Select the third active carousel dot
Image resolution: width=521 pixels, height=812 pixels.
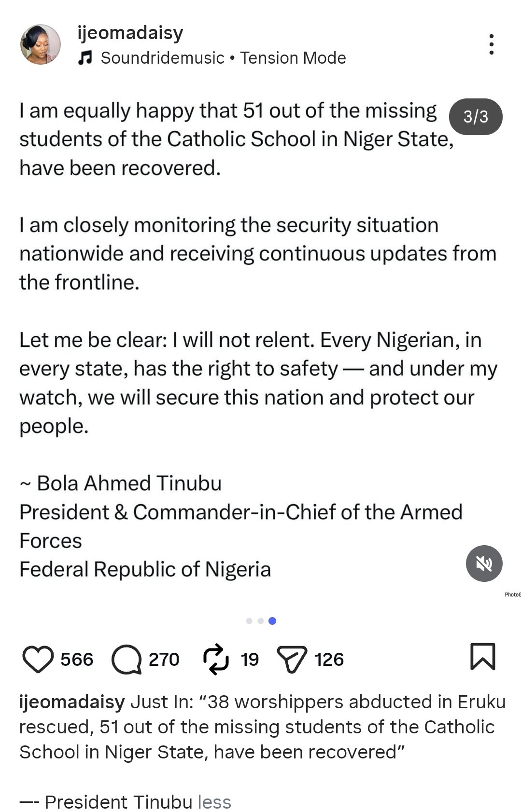[x=272, y=621]
